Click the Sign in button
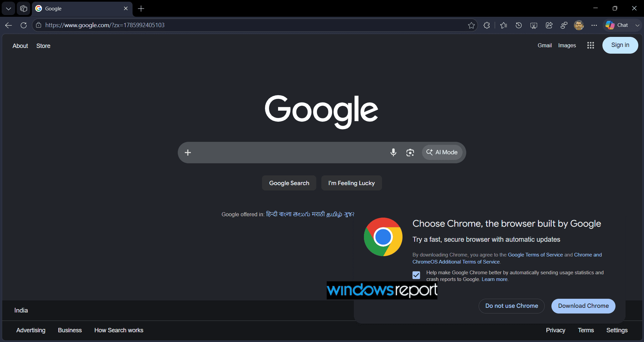The width and height of the screenshot is (644, 342). 620,45
